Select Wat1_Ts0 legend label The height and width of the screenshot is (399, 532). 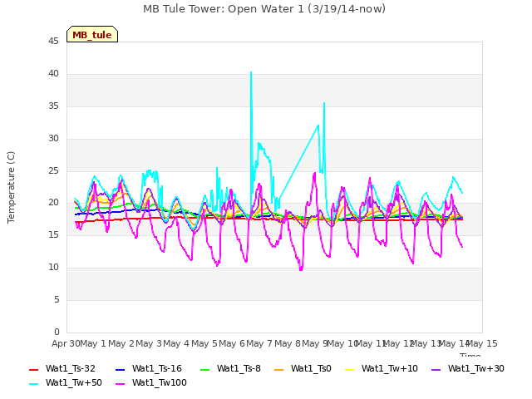tap(311, 368)
